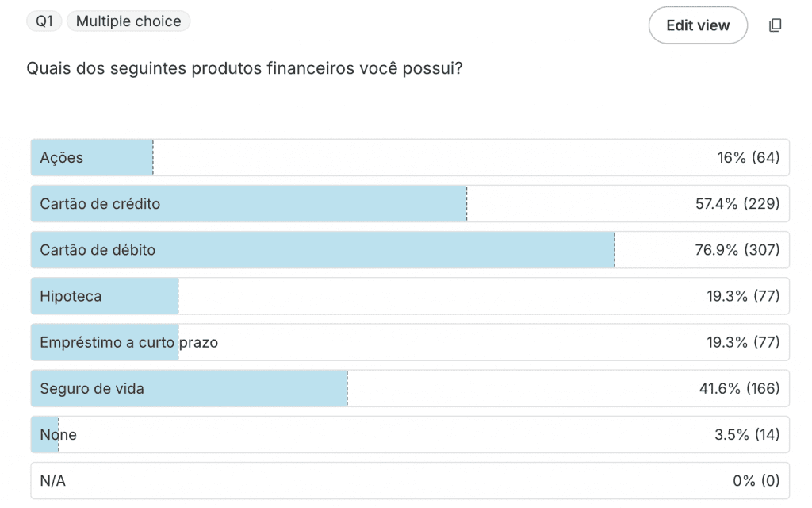This screenshot has height=508, width=812.
Task: Click the 41.6% (166) result value
Action: point(737,389)
